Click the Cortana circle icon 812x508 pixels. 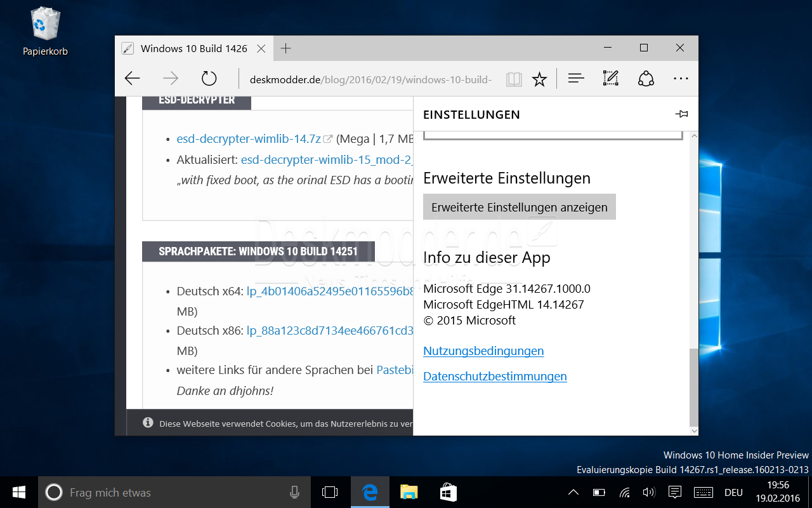54,492
